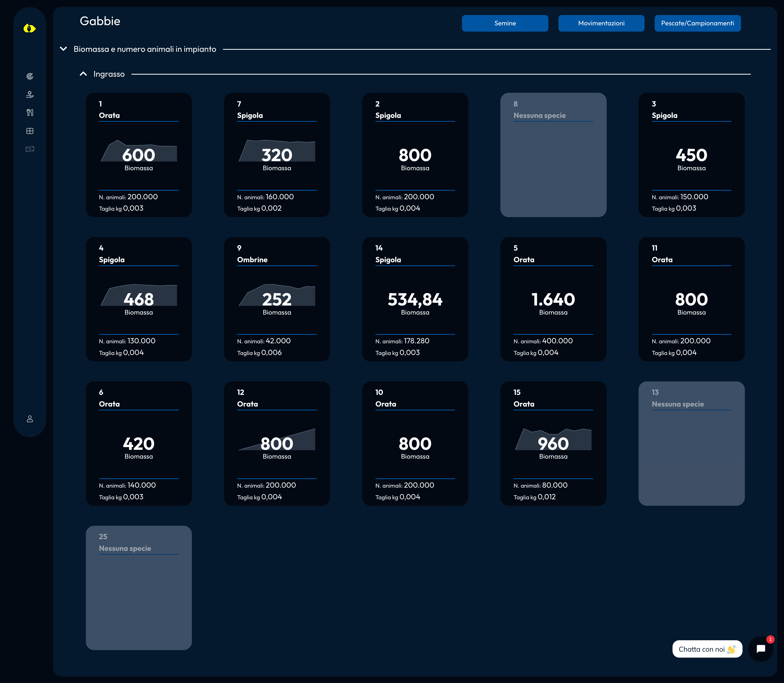Open cage 6 Orata card

(139, 444)
